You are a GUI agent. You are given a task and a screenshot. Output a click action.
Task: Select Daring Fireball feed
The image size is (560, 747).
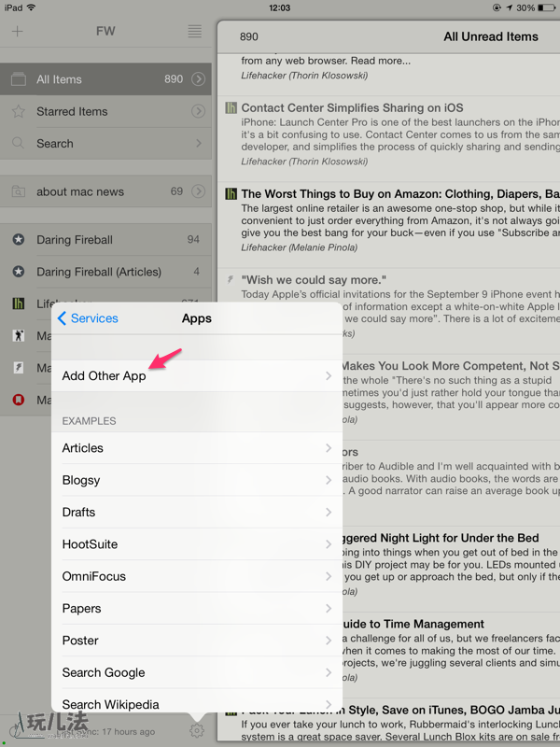point(105,240)
